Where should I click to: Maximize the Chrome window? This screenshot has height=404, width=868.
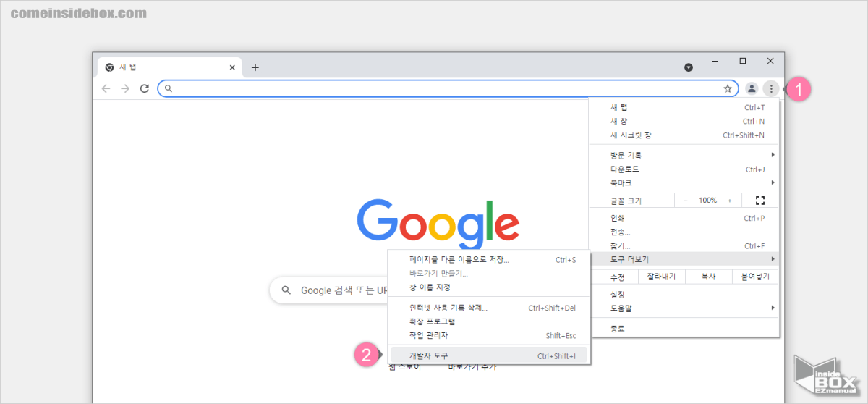pyautogui.click(x=742, y=61)
